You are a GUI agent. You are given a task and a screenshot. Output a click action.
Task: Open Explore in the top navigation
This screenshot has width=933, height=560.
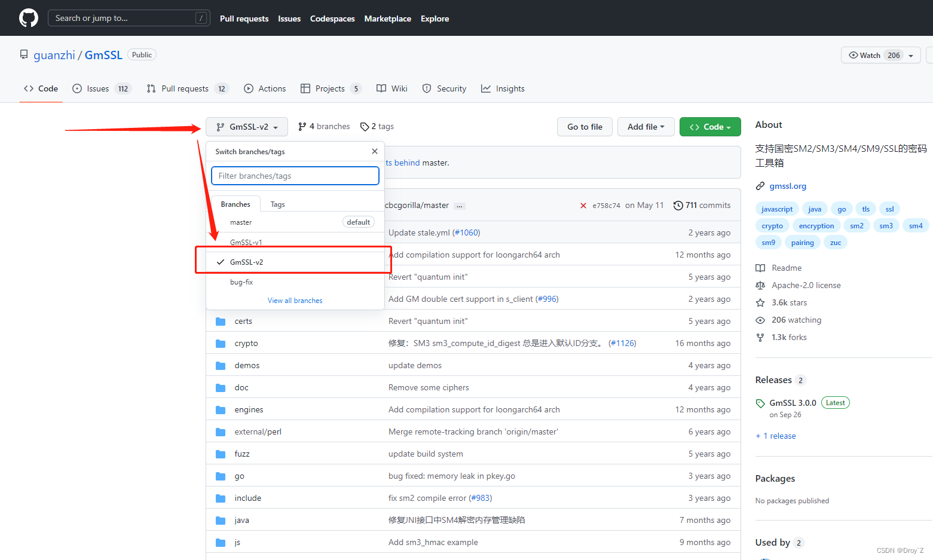[x=435, y=19]
